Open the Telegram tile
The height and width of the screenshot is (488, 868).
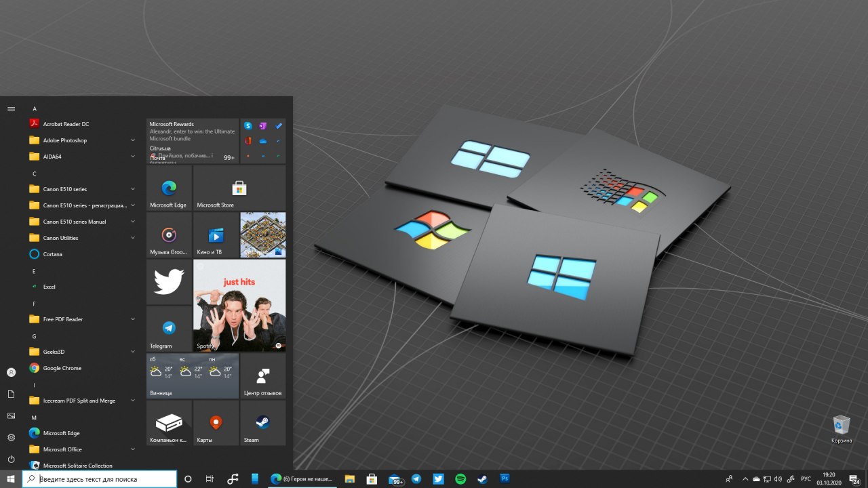point(169,329)
